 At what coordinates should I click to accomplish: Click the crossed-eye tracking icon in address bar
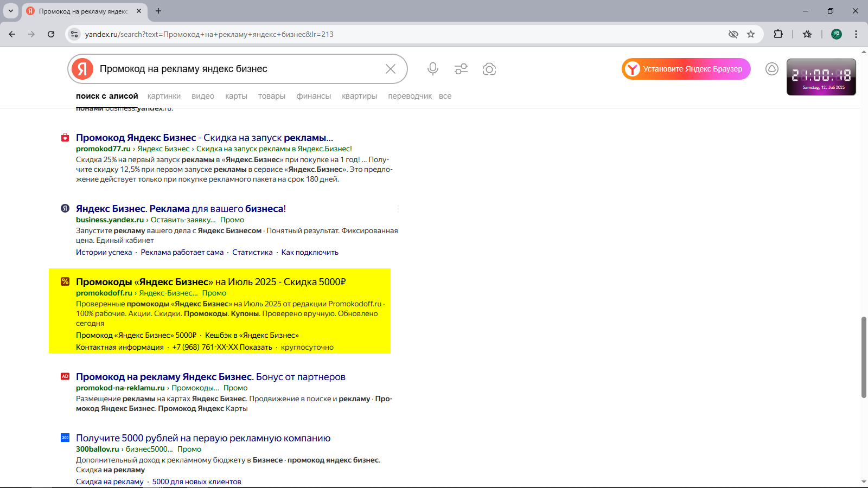(733, 34)
